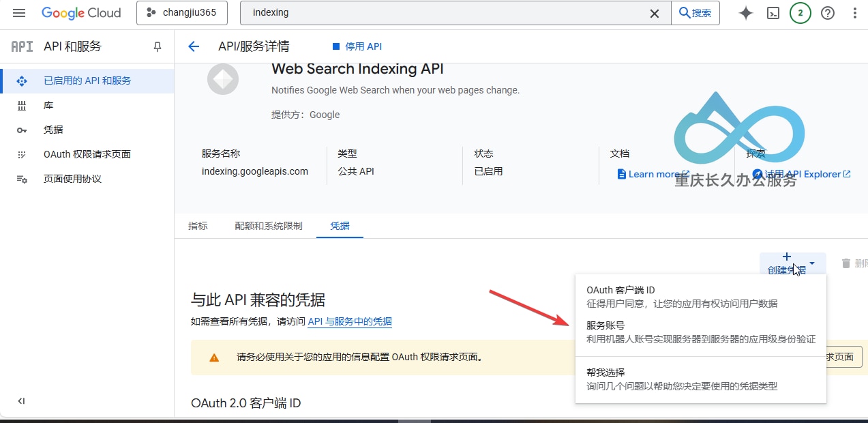This screenshot has height=423, width=868.
Task: Follow the API 与服务中的凭据 link
Action: 350,321
